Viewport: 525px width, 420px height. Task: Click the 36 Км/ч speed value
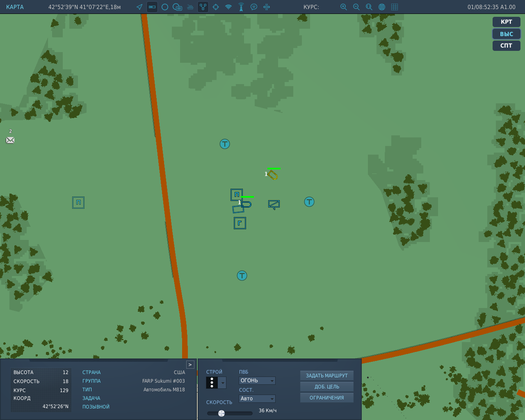[x=267, y=411]
